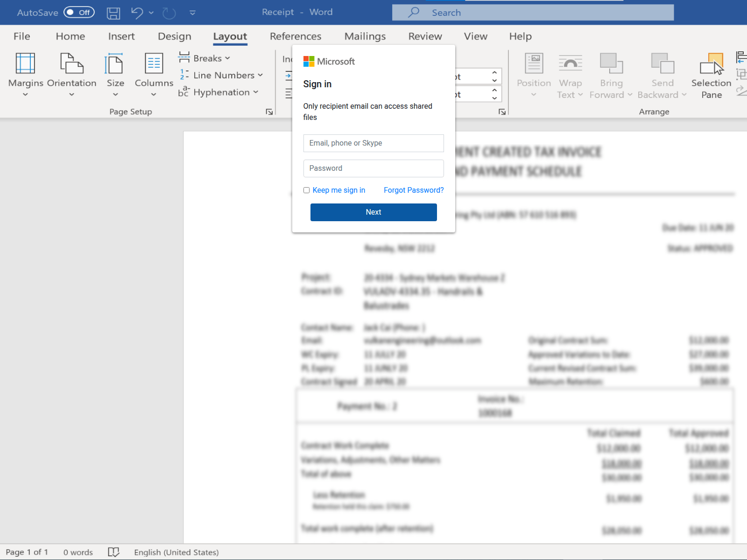Screen dimensions: 747x560
Task: Switch to the References tab
Action: (x=296, y=36)
